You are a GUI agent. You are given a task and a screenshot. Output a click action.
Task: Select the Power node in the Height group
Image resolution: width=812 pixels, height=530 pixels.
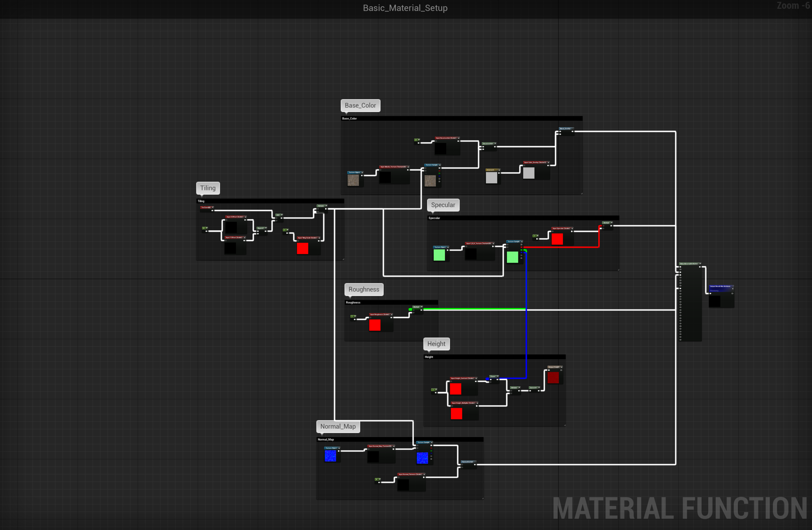pyautogui.click(x=493, y=376)
